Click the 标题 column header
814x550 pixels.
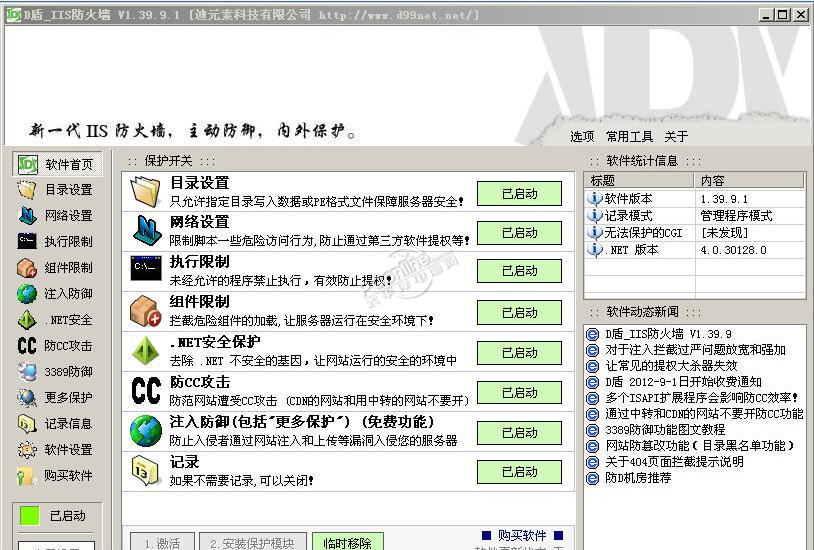pyautogui.click(x=640, y=181)
